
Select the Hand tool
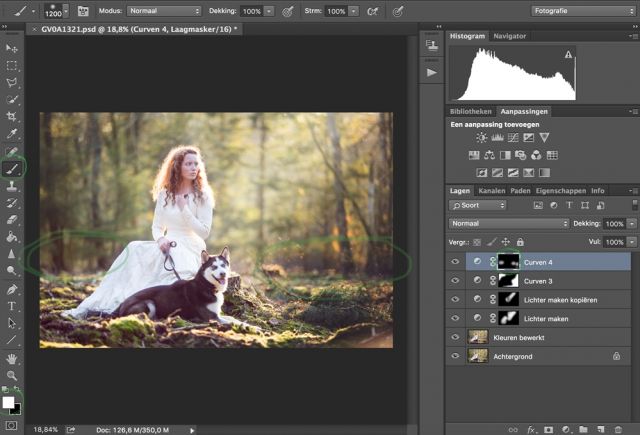coord(11,359)
